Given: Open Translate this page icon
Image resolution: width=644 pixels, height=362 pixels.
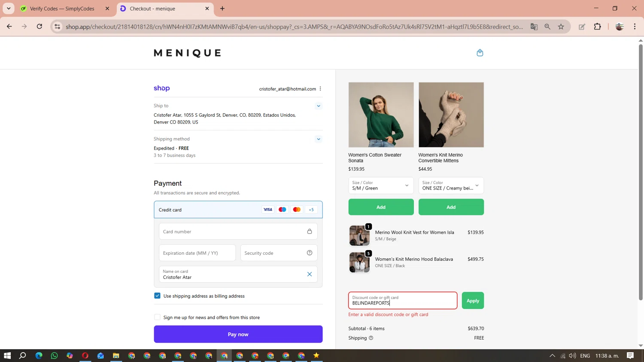Looking at the screenshot, I should click(534, 27).
